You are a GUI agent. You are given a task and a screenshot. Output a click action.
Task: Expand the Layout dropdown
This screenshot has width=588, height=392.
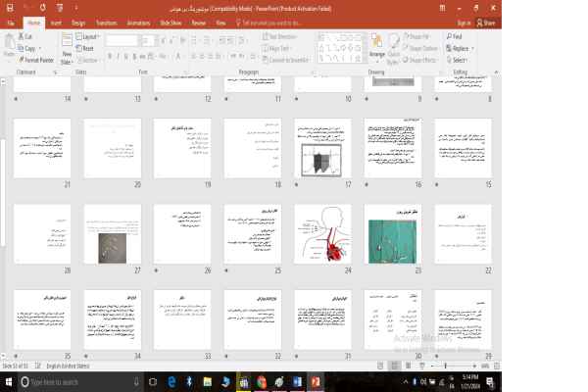pyautogui.click(x=88, y=36)
